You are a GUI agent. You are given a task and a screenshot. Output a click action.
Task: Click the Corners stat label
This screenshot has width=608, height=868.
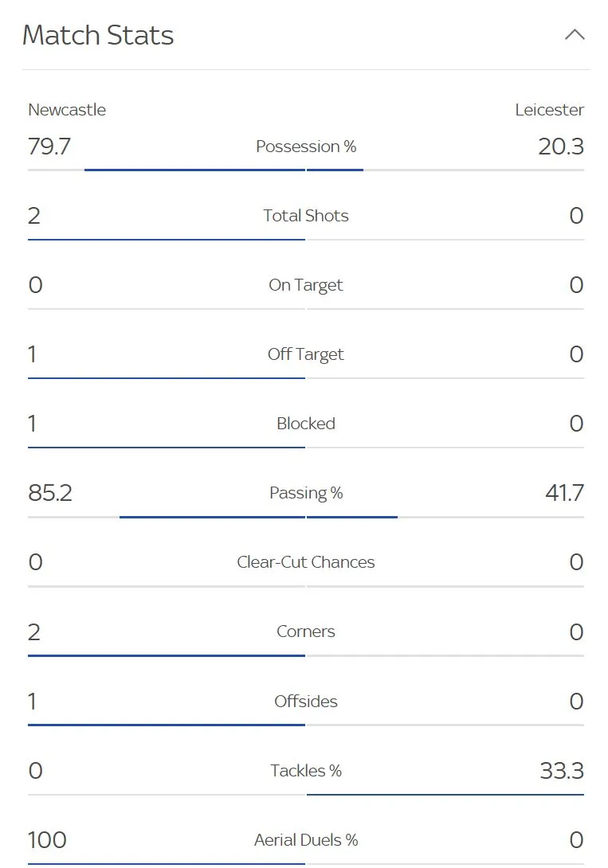(306, 631)
